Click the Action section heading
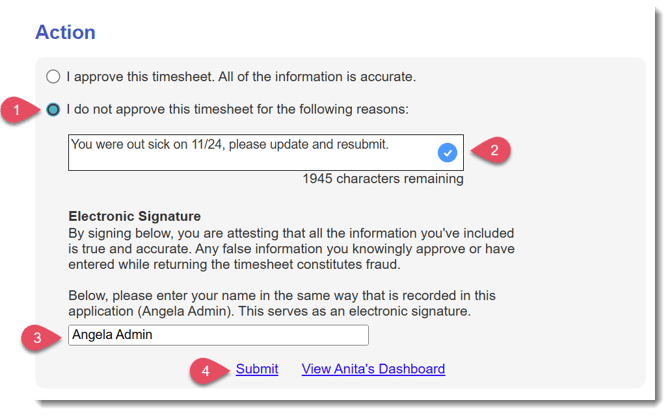The height and width of the screenshot is (415, 670). tap(65, 32)
